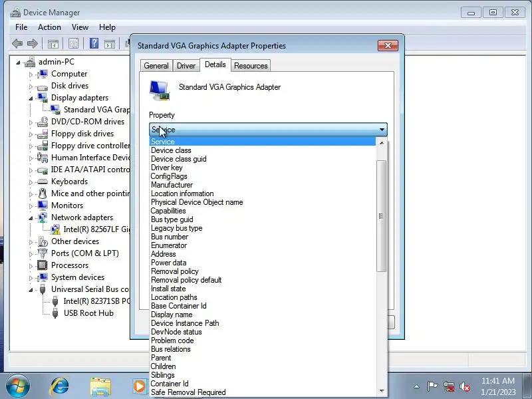Expand the Disk drives node
The width and height of the screenshot is (532, 399).
tap(31, 86)
